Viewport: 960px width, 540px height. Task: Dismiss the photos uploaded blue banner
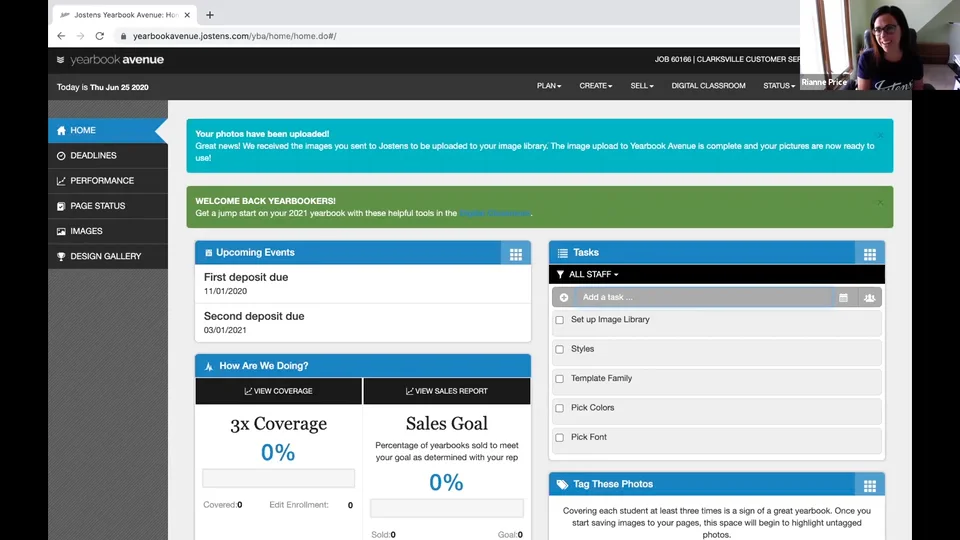click(880, 135)
